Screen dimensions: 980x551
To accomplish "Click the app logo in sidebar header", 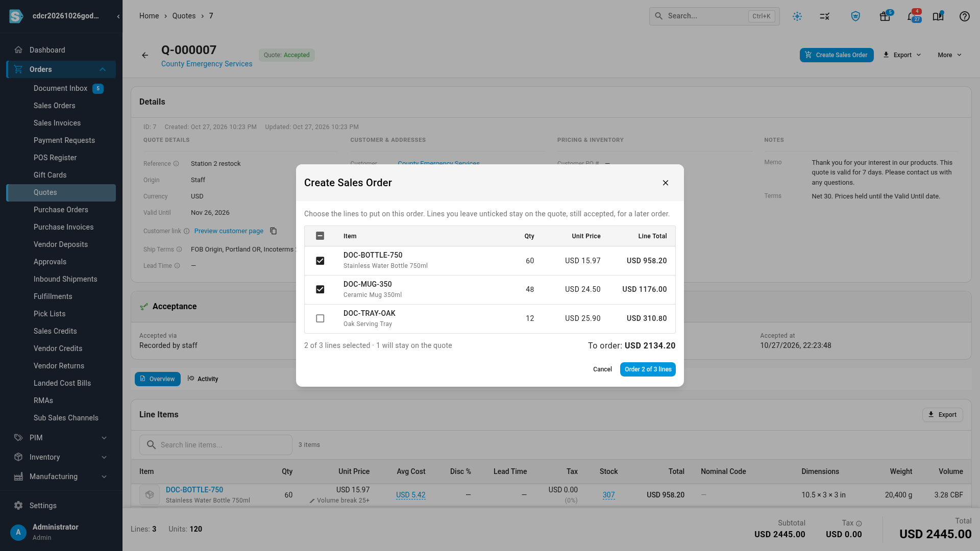I will pyautogui.click(x=16, y=16).
